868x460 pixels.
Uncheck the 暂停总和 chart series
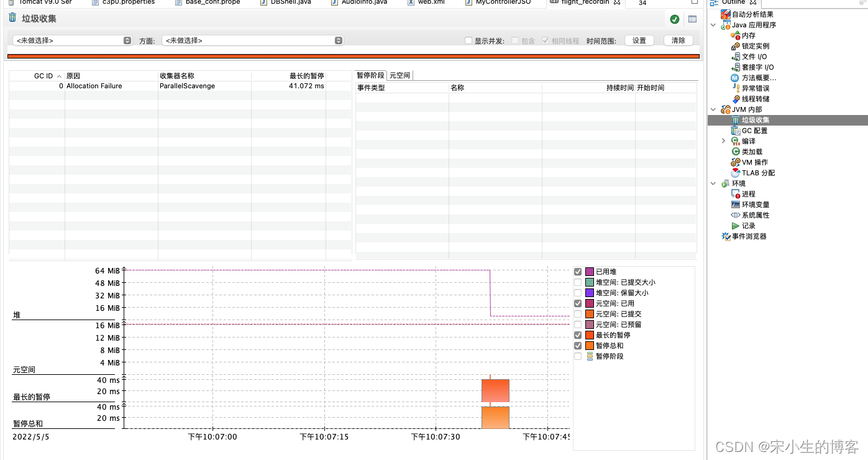point(578,346)
